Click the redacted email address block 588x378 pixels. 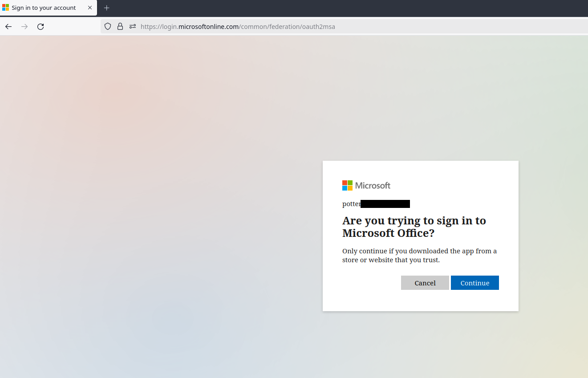(385, 203)
